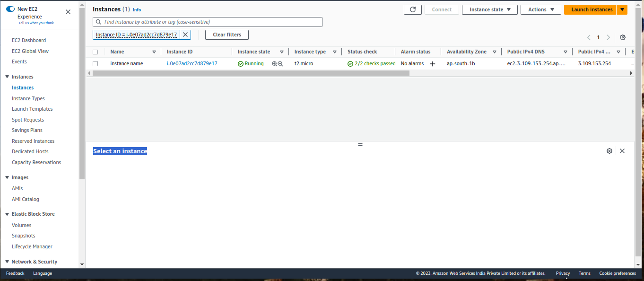Open Reserved Instances in sidebar

coord(33,141)
